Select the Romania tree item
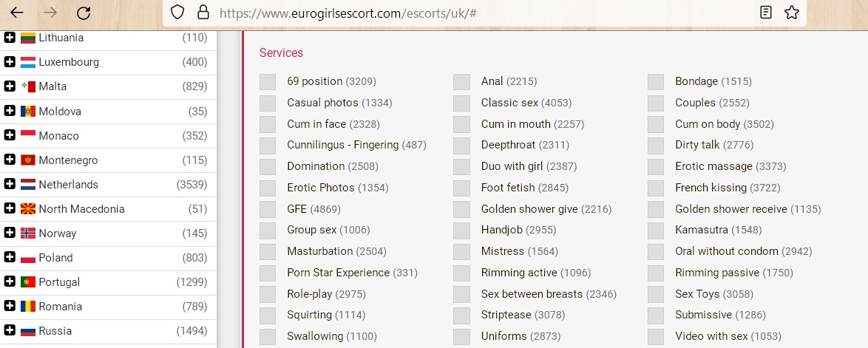Image resolution: width=868 pixels, height=348 pixels. coord(108,307)
